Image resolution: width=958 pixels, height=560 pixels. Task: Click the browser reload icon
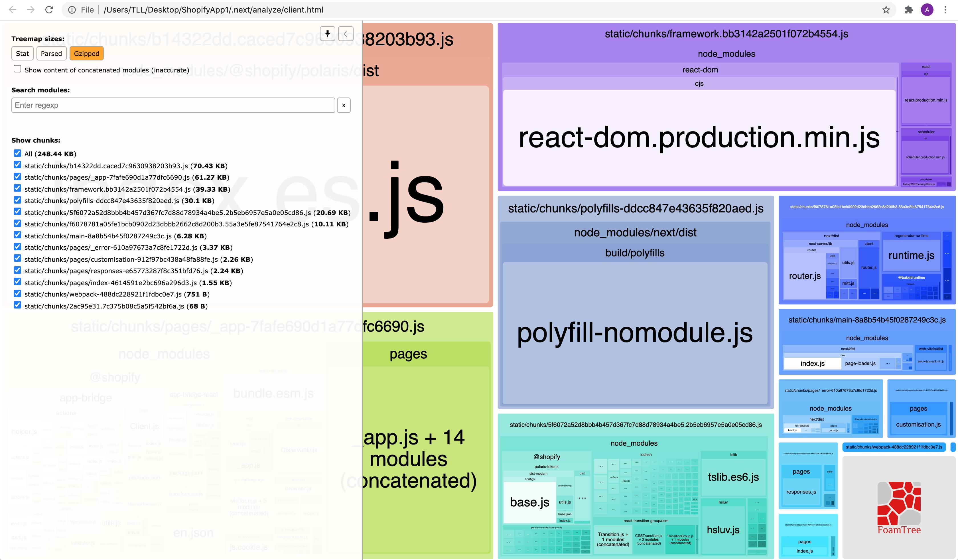click(x=49, y=10)
